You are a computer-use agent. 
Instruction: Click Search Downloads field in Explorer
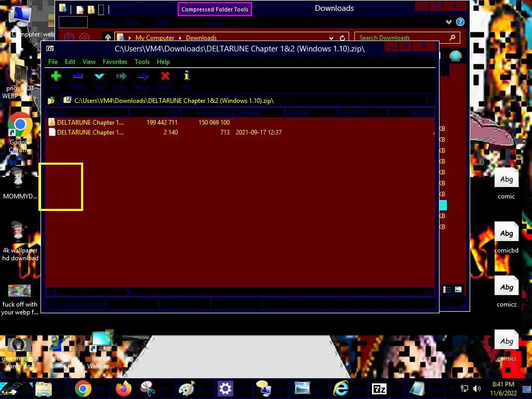pyautogui.click(x=402, y=37)
